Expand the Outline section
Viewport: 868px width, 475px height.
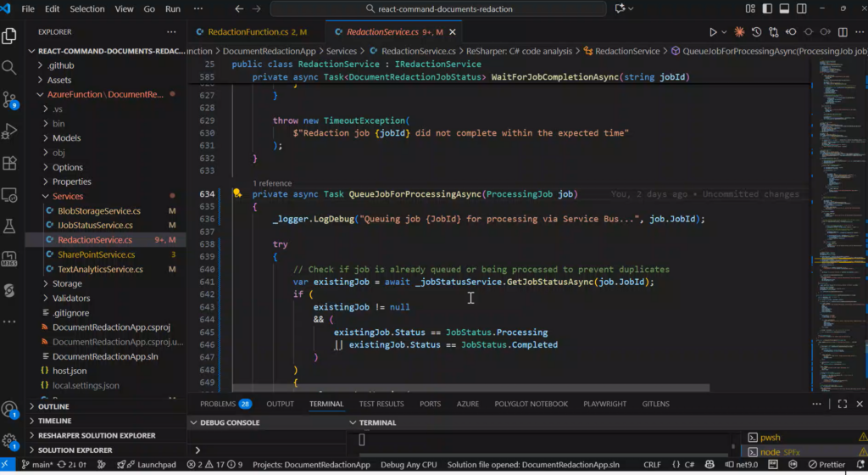(53, 406)
